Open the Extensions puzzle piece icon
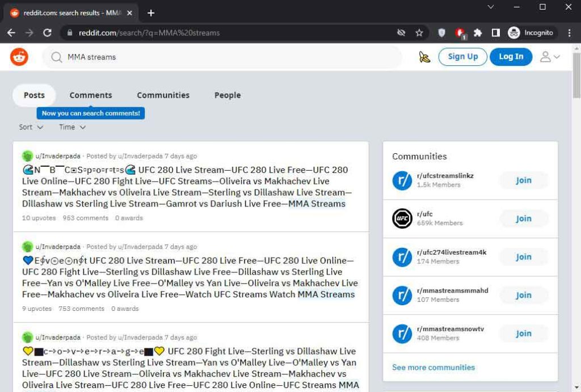 [478, 33]
